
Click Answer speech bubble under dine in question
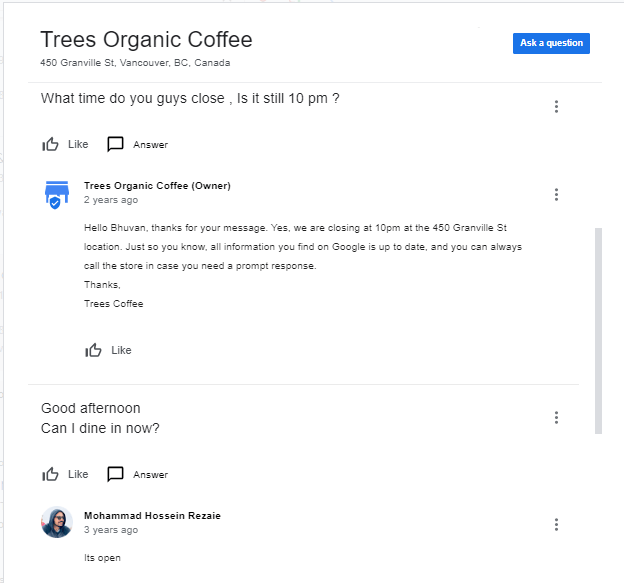tap(115, 474)
